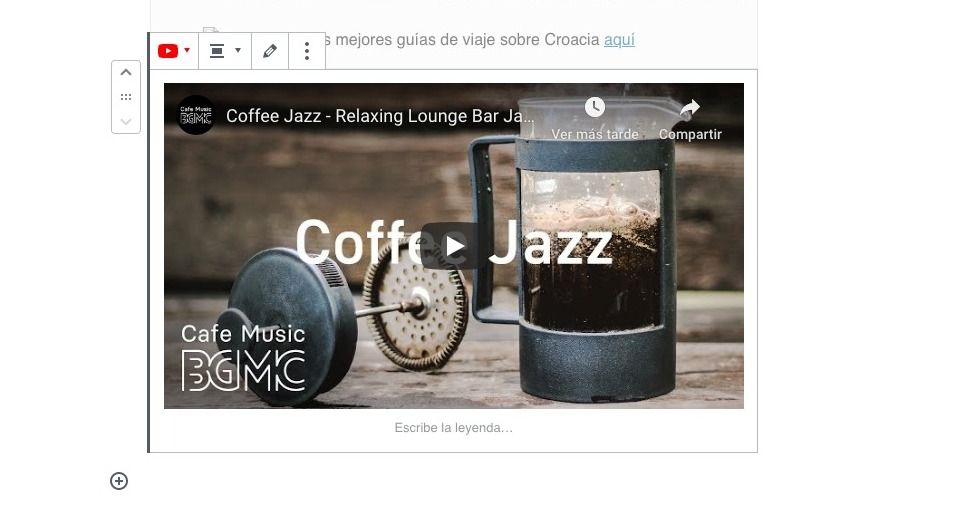This screenshot has width=970, height=517.
Task: Move the block up with the chevron
Action: pyautogui.click(x=126, y=72)
